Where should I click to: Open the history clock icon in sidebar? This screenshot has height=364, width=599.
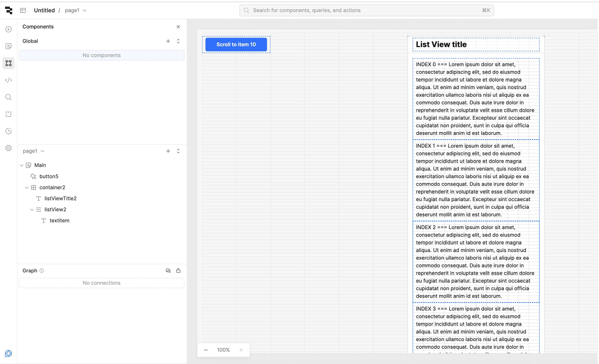click(x=8, y=131)
